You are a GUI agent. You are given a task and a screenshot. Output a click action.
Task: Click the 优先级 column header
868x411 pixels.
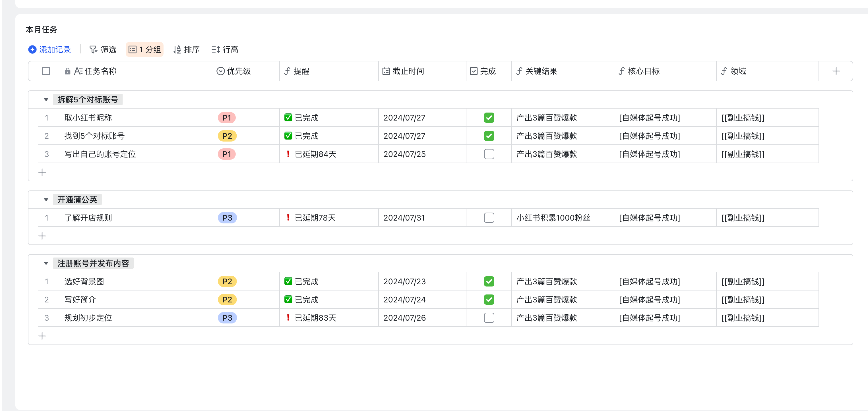pyautogui.click(x=239, y=71)
